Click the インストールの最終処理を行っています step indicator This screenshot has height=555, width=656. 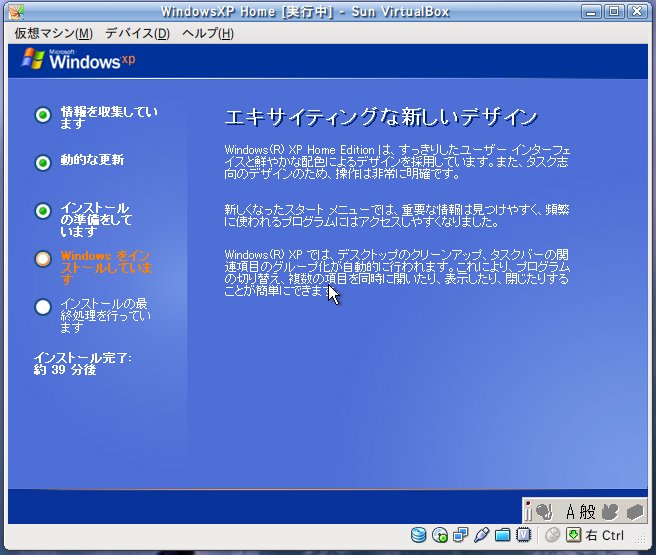point(43,307)
